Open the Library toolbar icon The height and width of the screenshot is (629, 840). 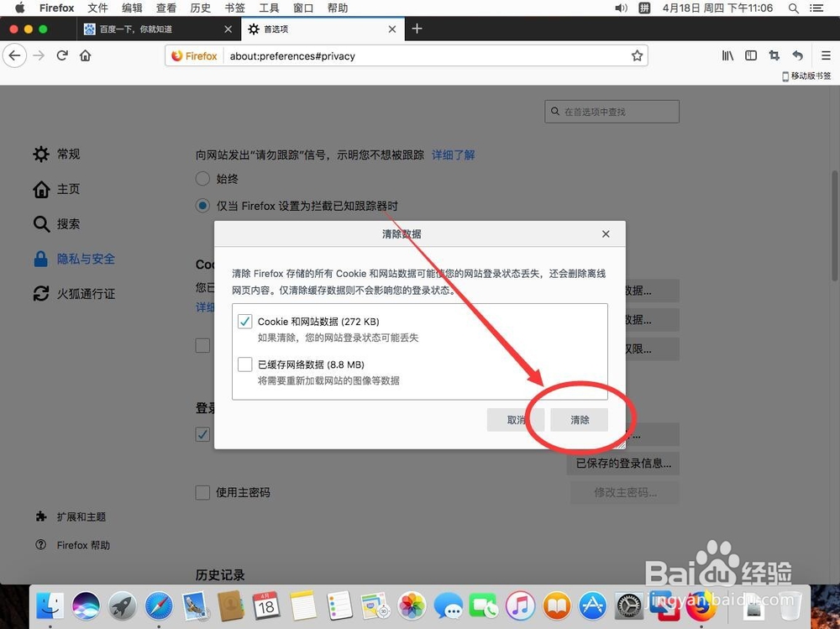727,55
